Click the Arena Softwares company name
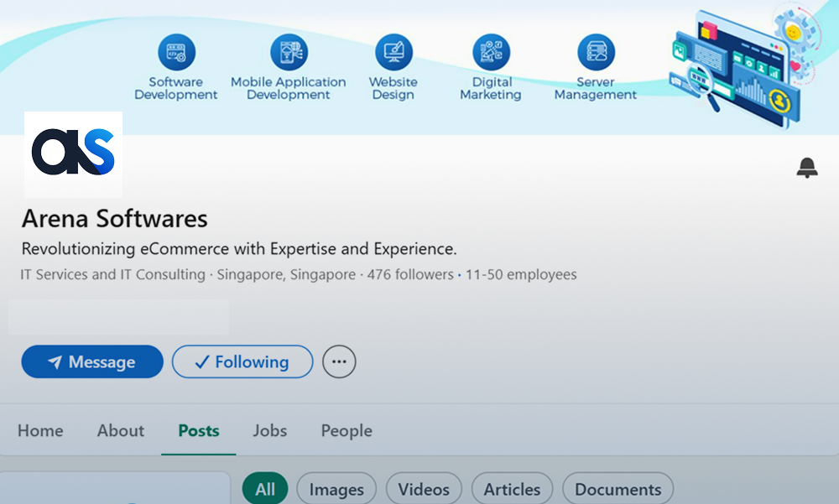 pos(114,219)
